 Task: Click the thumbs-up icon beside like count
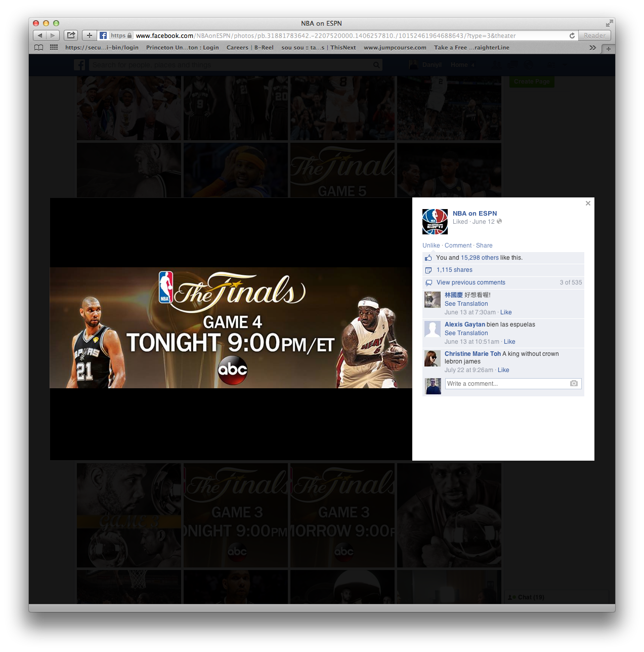coord(428,258)
